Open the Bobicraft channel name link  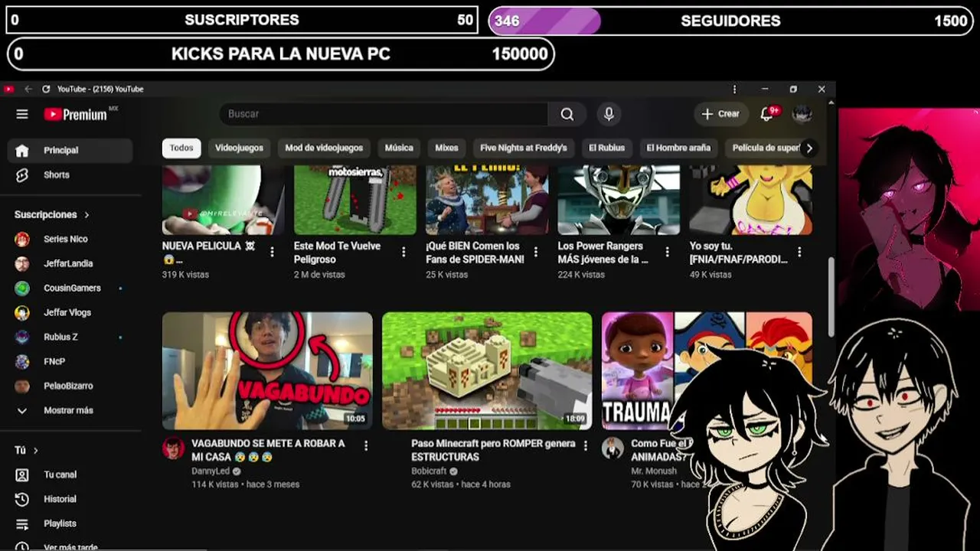click(429, 471)
